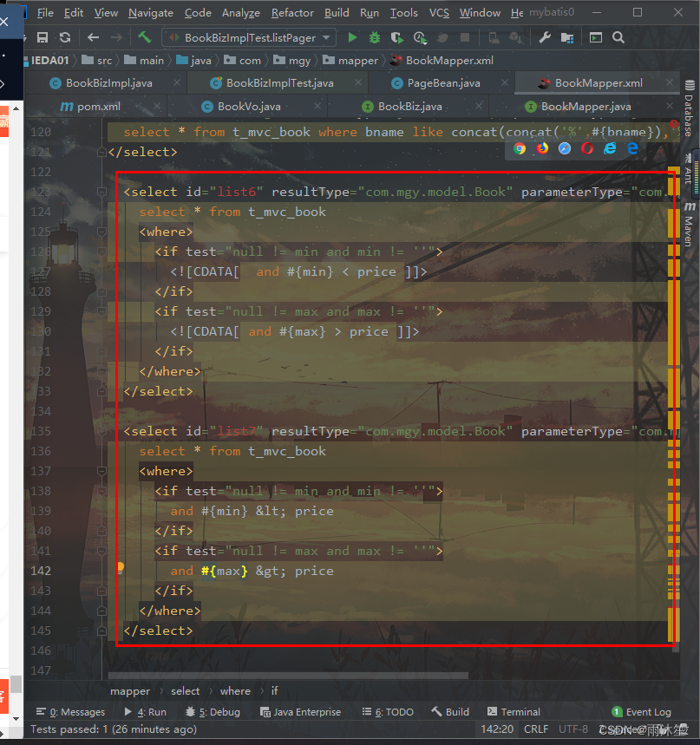This screenshot has height=745, width=700.
Task: Click the profiler run icon
Action: (420, 37)
